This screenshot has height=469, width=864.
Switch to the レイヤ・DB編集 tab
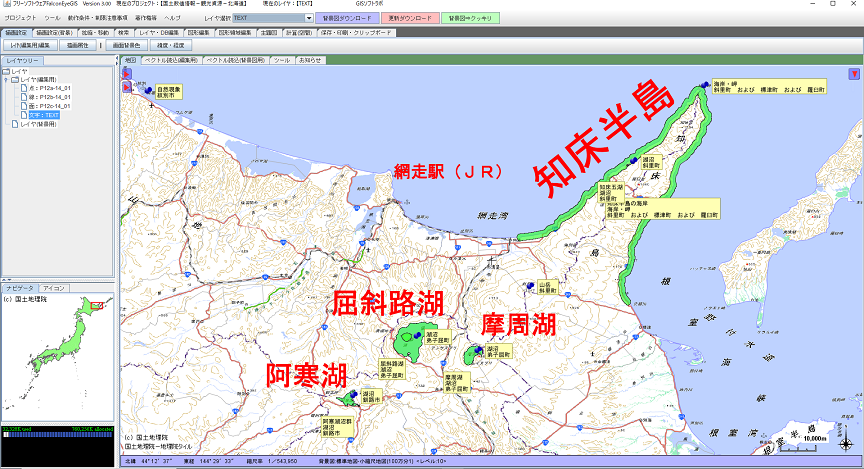coord(159,33)
